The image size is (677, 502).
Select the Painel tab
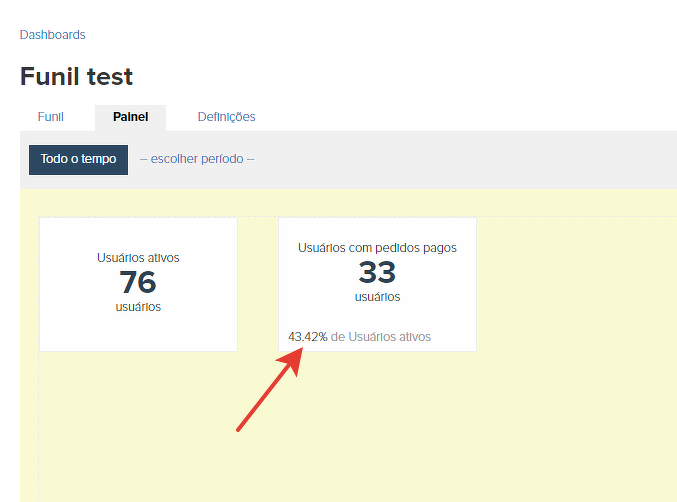pyautogui.click(x=130, y=117)
